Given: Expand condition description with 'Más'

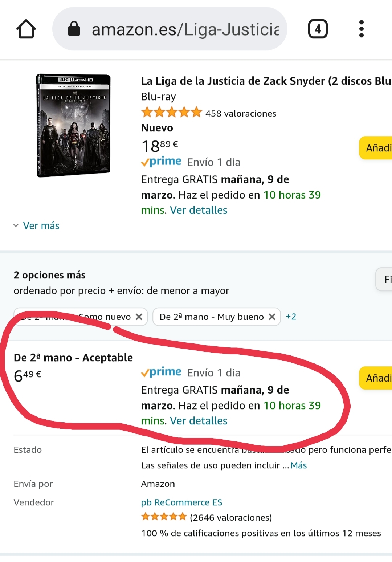Looking at the screenshot, I should [299, 465].
